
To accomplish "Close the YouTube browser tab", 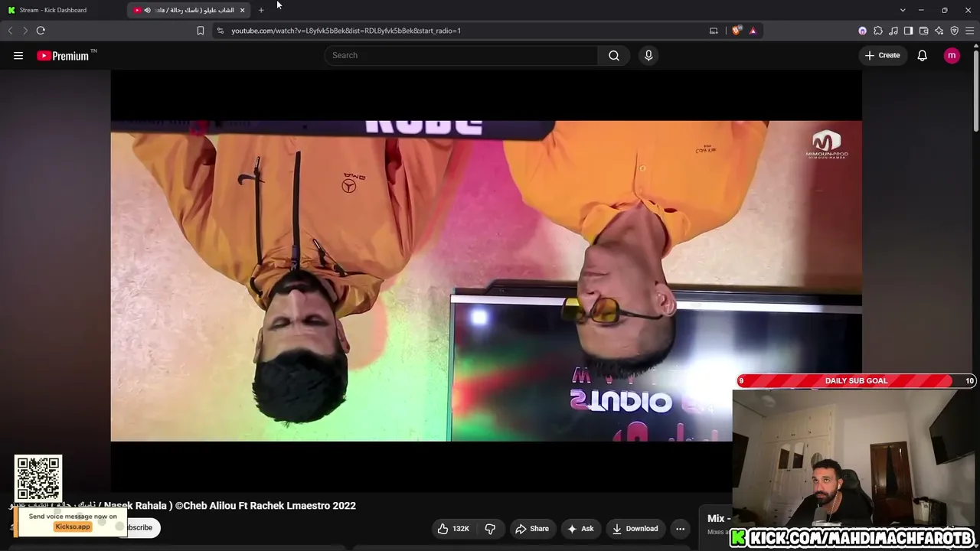I will [x=242, y=10].
